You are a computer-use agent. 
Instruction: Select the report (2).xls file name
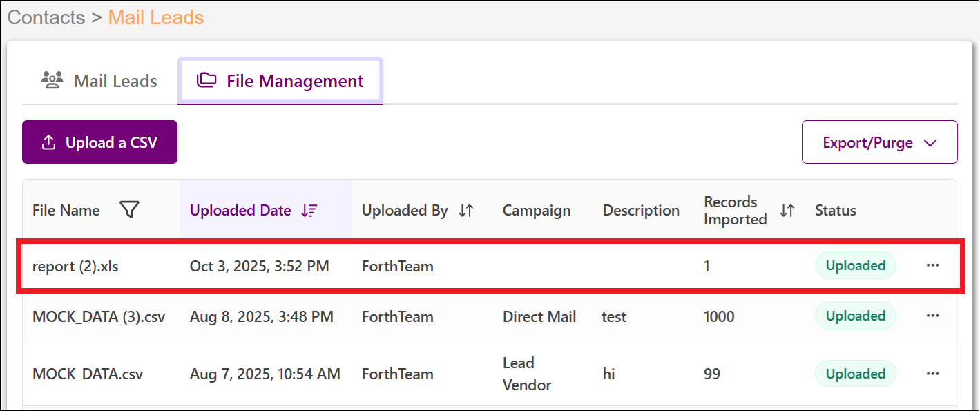coord(75,266)
